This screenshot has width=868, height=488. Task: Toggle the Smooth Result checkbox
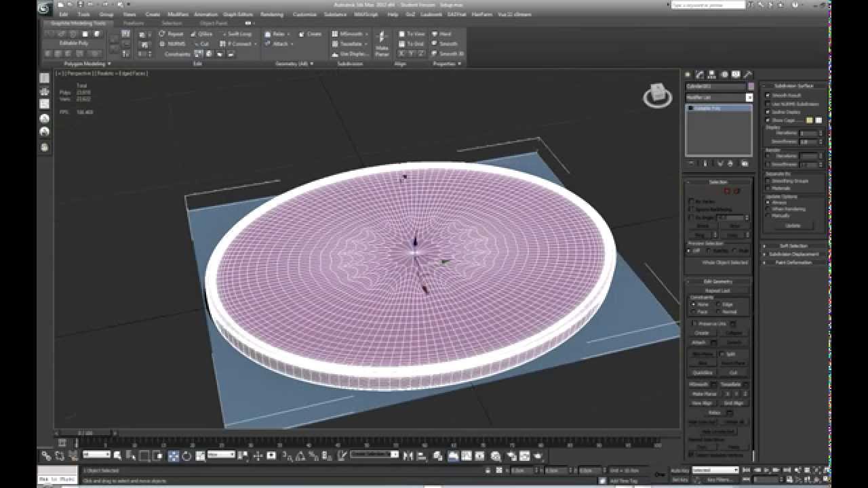[768, 96]
